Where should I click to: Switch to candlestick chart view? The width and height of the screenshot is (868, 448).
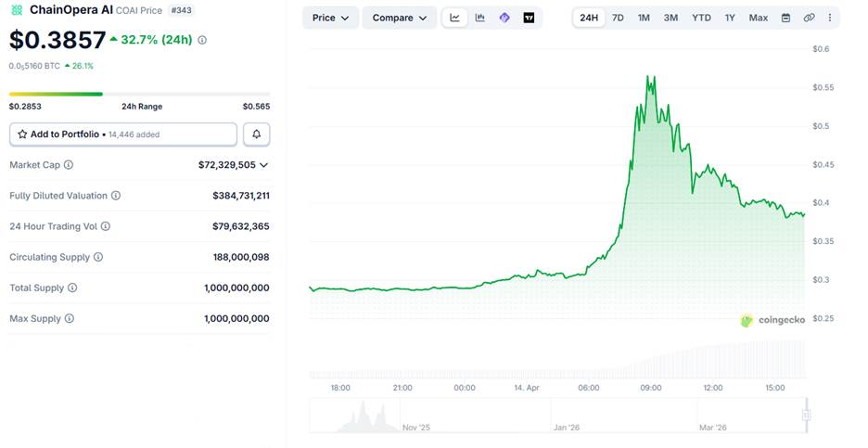(x=480, y=18)
